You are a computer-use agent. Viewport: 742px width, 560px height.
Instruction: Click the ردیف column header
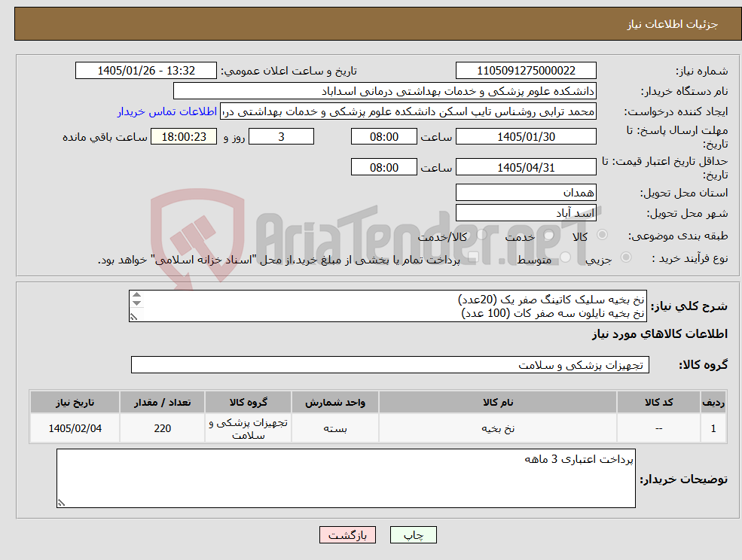click(x=713, y=403)
